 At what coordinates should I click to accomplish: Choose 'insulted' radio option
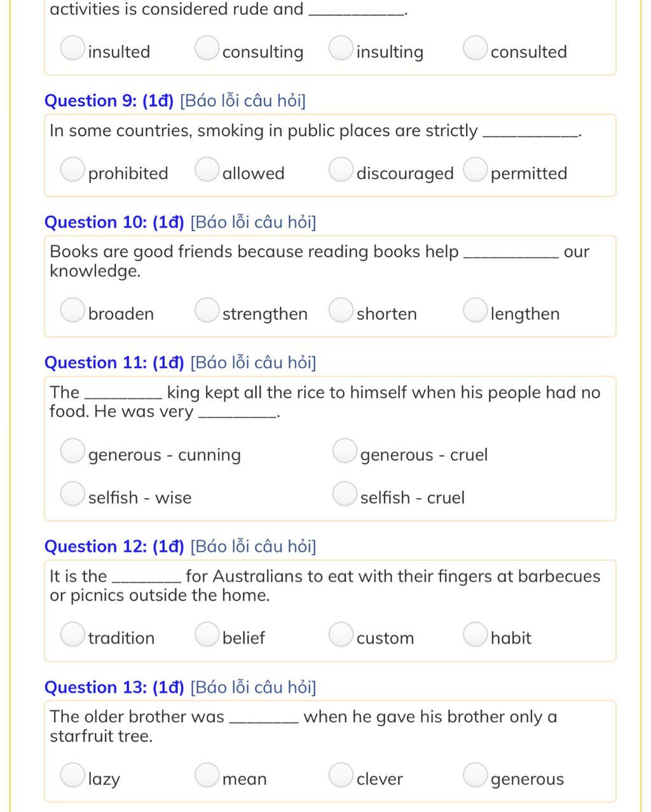(72, 48)
